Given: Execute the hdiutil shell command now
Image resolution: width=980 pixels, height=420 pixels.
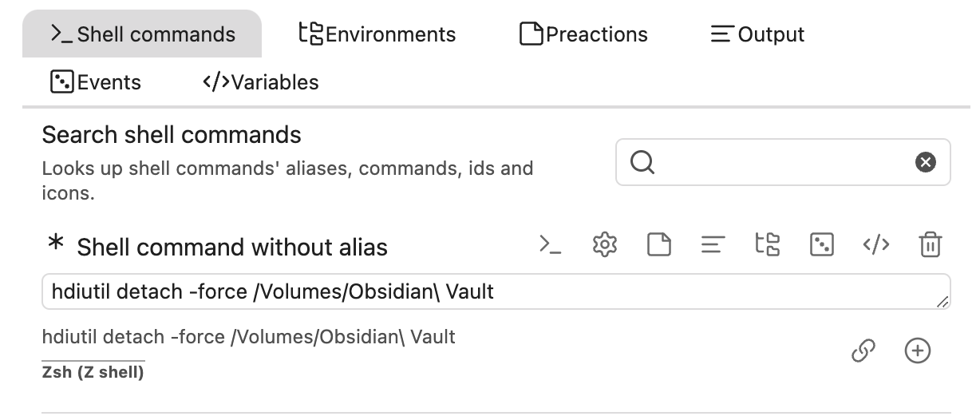Looking at the screenshot, I should coord(550,245).
